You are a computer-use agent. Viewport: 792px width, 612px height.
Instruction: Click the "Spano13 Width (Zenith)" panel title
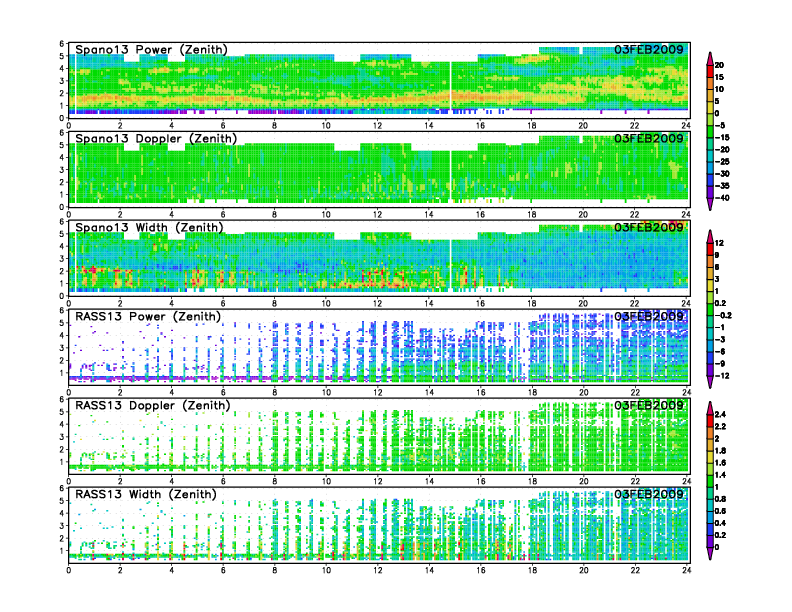click(149, 227)
